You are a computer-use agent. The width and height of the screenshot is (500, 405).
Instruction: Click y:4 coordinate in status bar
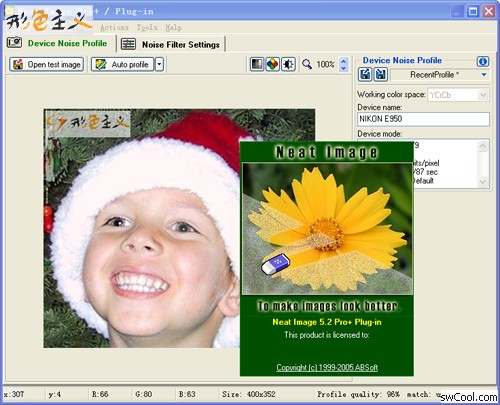pos(54,394)
